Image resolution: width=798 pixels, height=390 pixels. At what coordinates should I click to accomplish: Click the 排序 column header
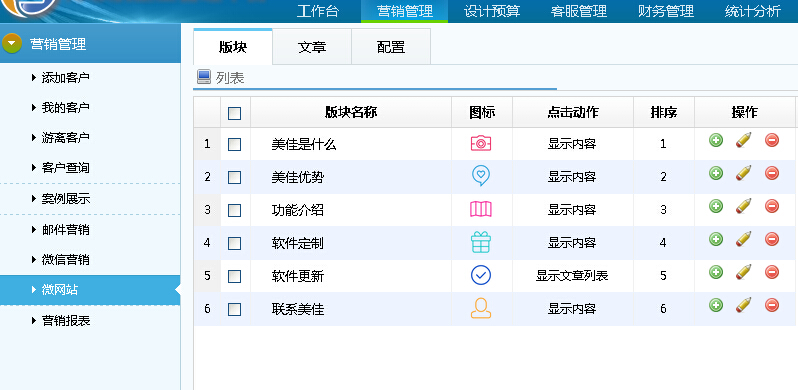click(664, 112)
